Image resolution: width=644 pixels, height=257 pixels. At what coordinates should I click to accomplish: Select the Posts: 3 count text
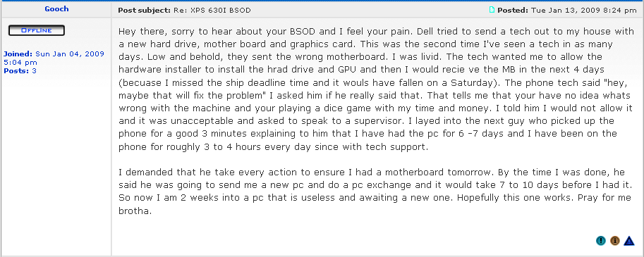(20, 71)
